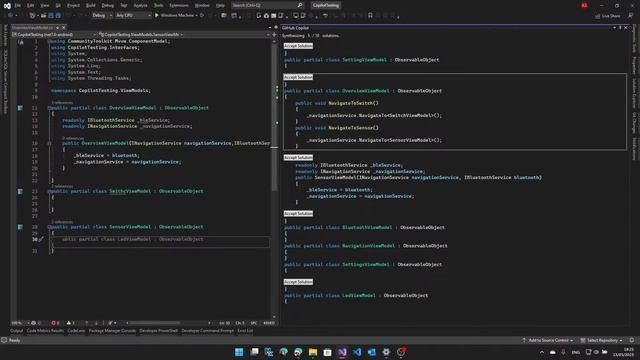Open the Edit menu
The width and height of the screenshot is (640, 360).
pyautogui.click(x=31, y=5)
